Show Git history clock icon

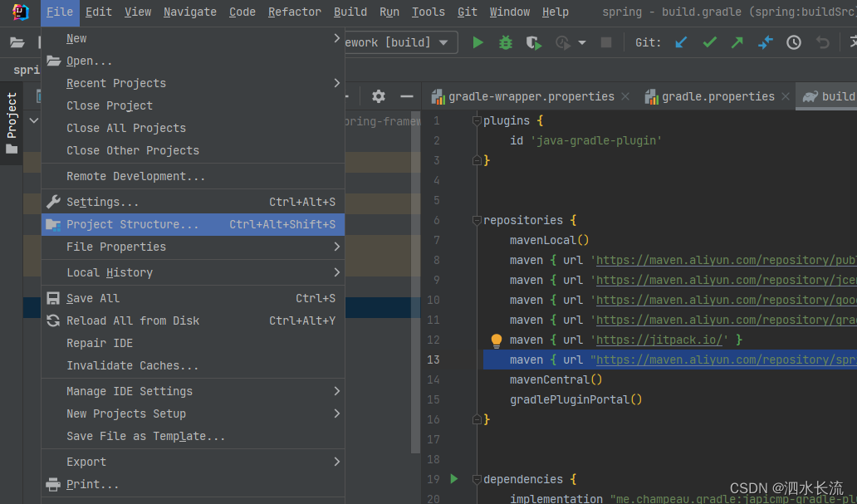point(794,42)
